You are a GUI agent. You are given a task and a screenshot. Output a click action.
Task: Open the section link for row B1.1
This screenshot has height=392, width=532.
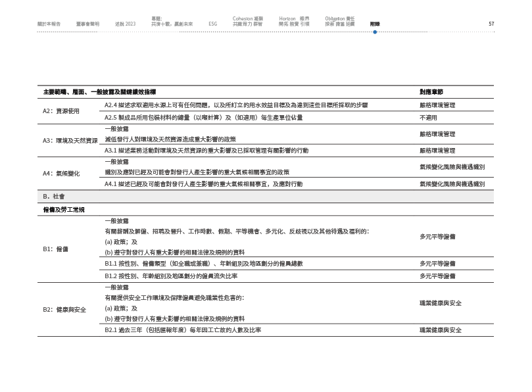[437, 263]
